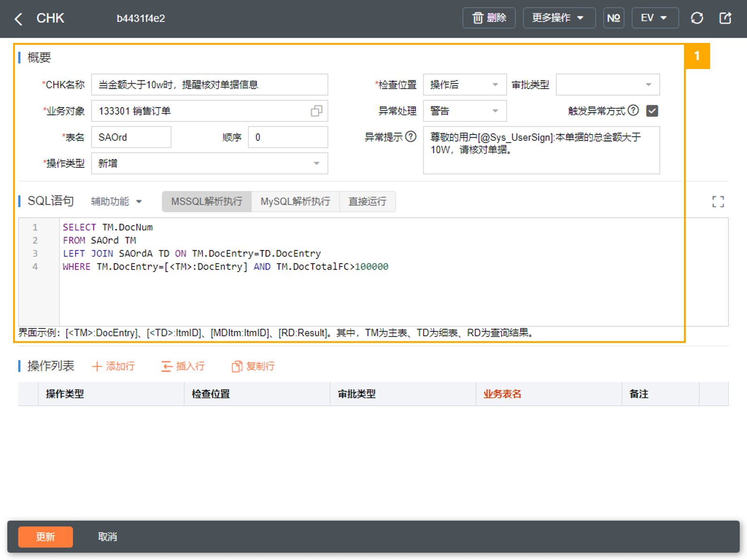Open the EV dropdown
747x560 pixels.
pyautogui.click(x=655, y=18)
